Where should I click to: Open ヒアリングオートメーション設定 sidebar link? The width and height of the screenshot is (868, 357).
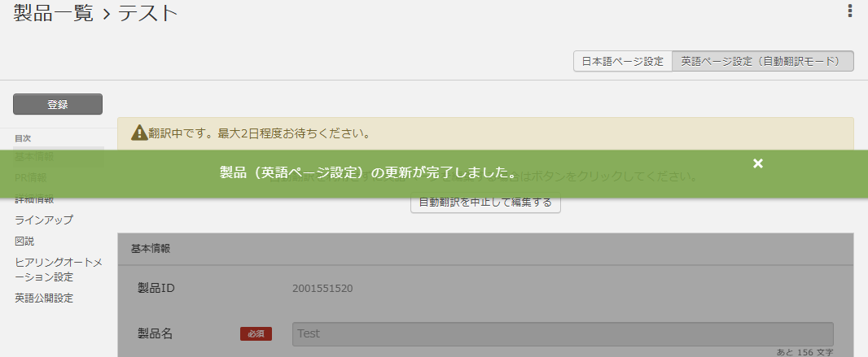coord(59,269)
